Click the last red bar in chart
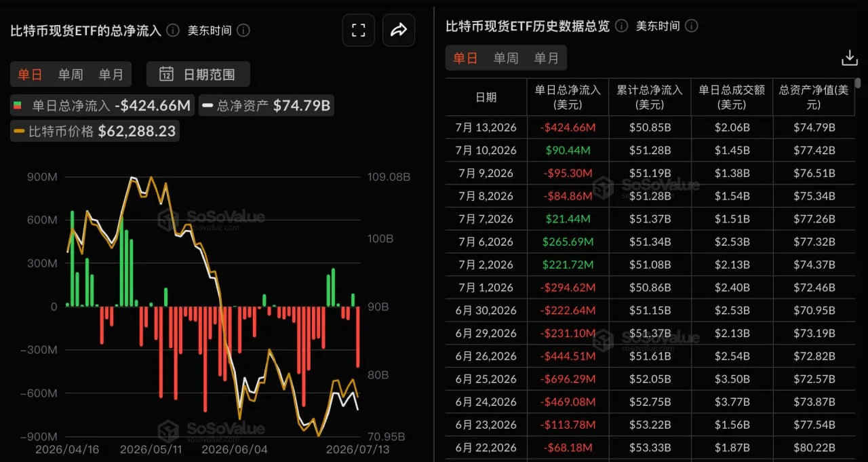This screenshot has height=462, width=868. 358,336
